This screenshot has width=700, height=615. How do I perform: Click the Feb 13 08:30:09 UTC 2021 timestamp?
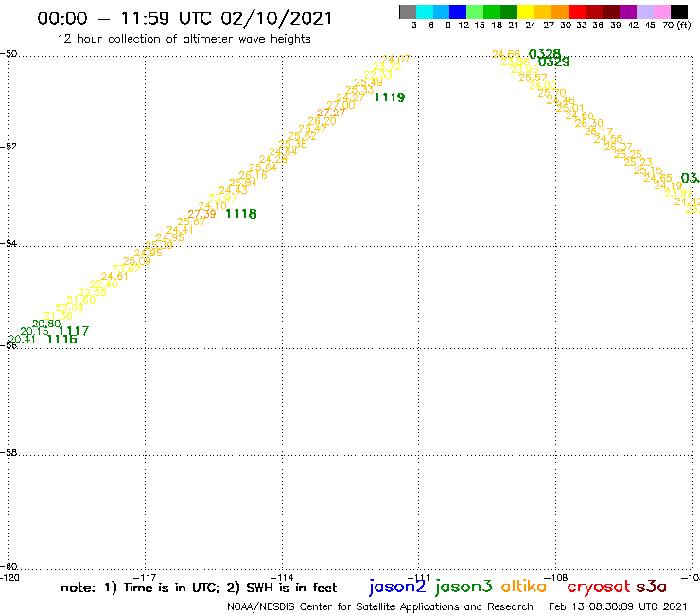(x=618, y=607)
